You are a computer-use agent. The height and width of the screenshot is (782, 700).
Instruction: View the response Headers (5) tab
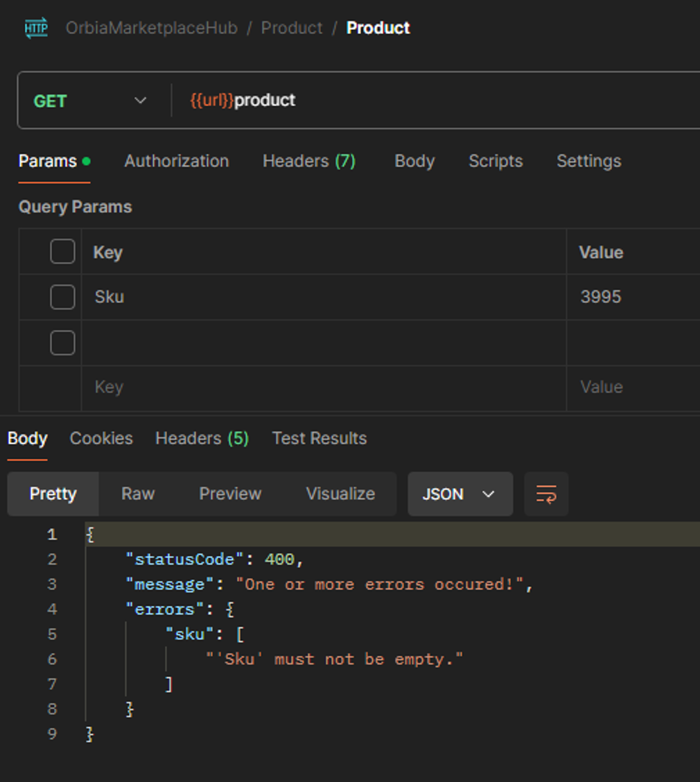pyautogui.click(x=202, y=438)
